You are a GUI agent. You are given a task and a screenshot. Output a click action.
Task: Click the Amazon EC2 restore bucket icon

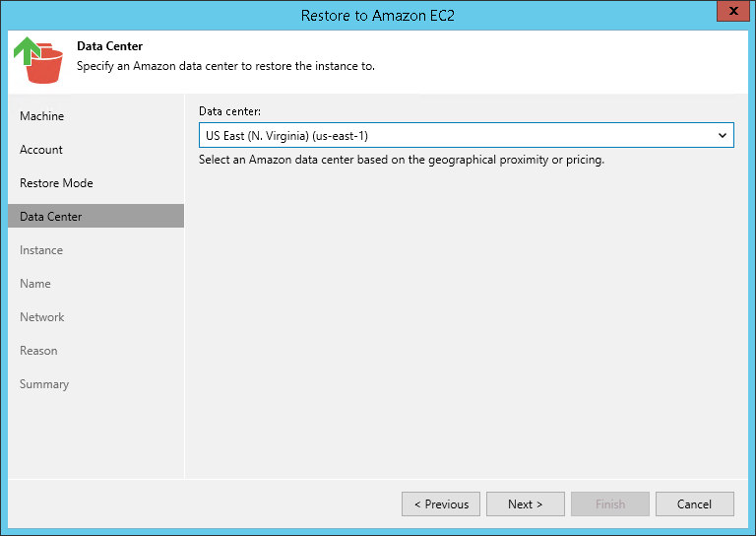[38, 60]
